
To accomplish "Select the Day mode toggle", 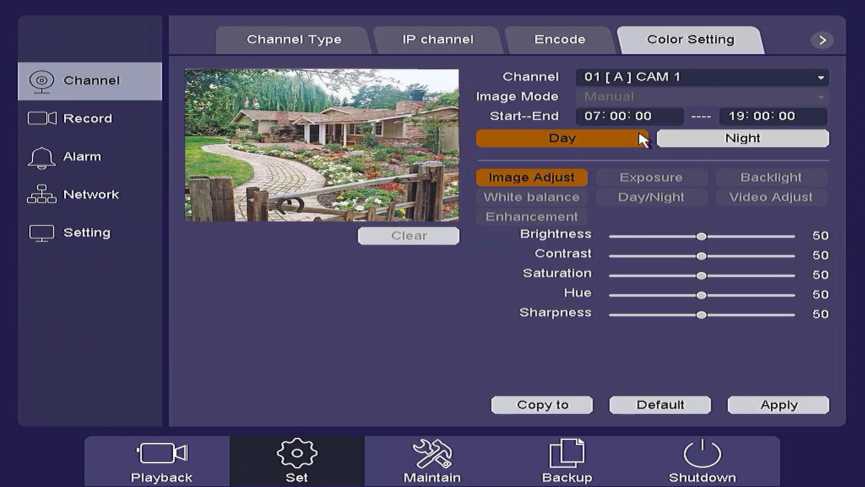I will (561, 139).
